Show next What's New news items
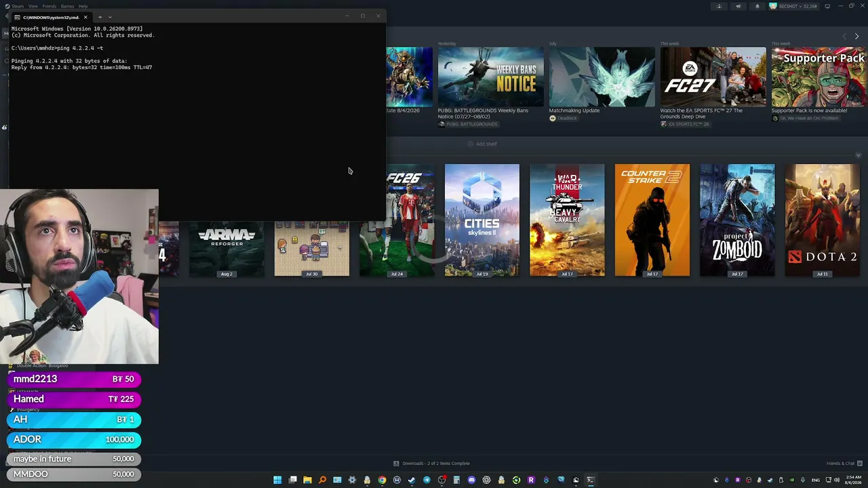Screen dimensions: 868x488 click(x=856, y=36)
